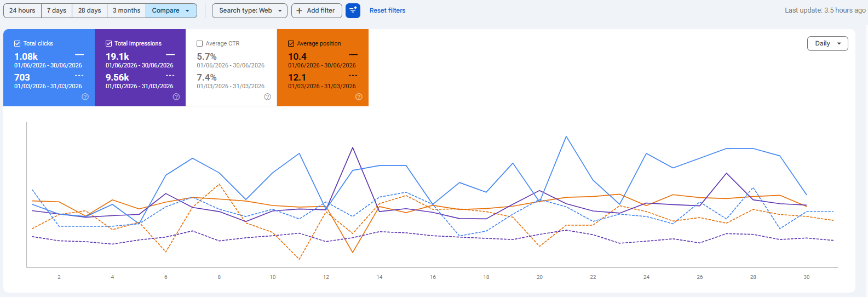Screen dimensions: 868x297
Task: Click the chart's peak on day 21
Action: pyautogui.click(x=566, y=136)
